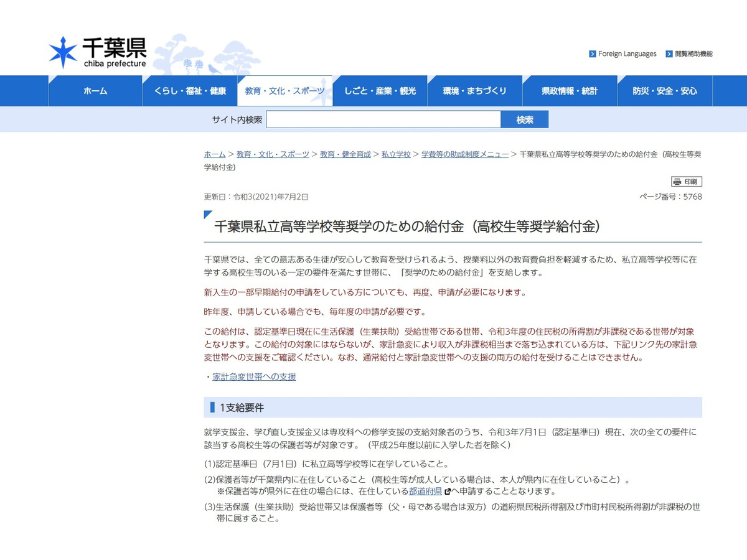
Task: Select the 環境・まちづくり section
Action: coord(475,90)
